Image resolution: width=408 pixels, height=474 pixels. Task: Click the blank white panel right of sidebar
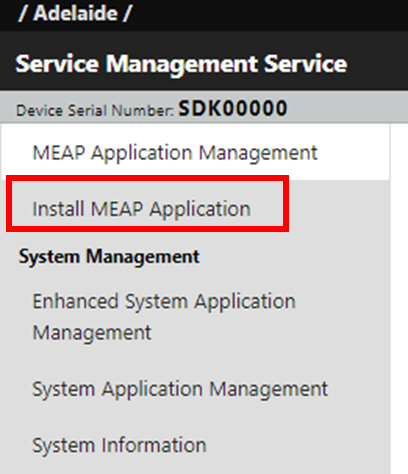(399, 299)
